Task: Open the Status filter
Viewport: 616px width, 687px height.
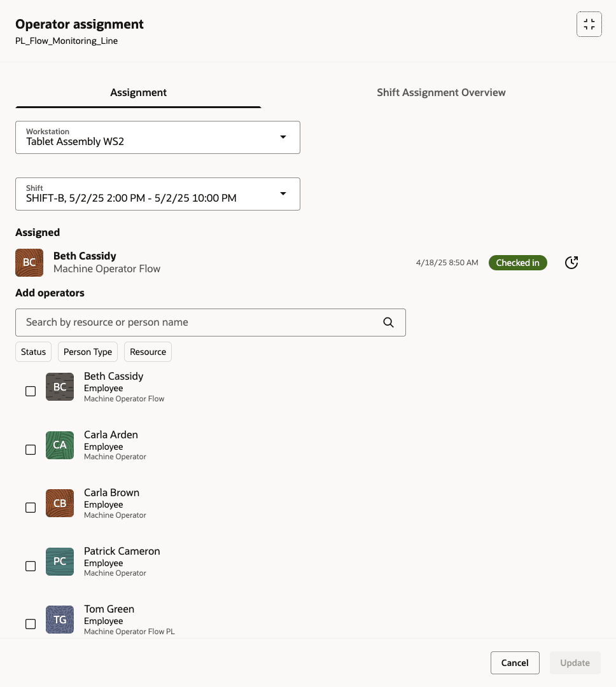Action: (x=33, y=351)
